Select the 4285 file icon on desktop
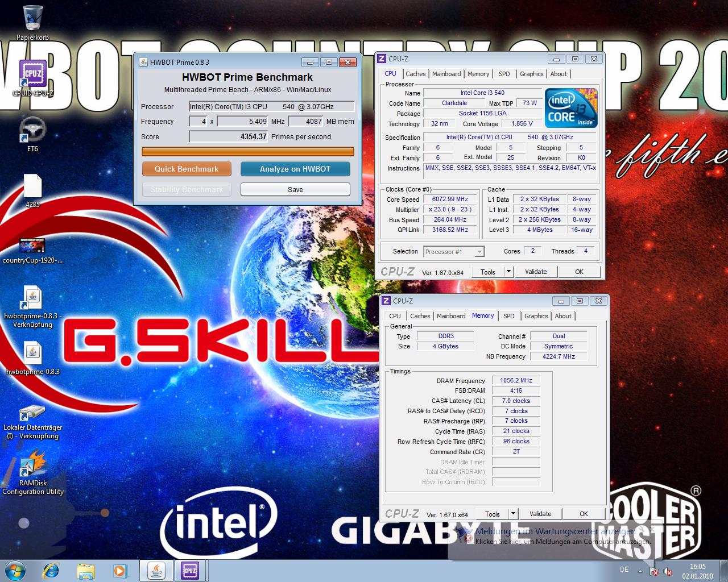 click(32, 186)
